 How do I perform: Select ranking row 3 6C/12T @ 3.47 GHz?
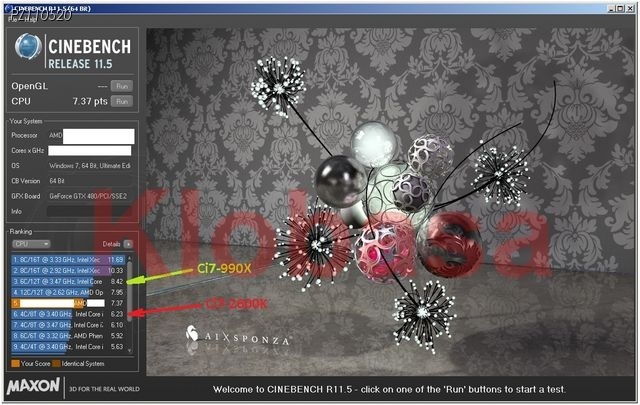click(x=68, y=281)
